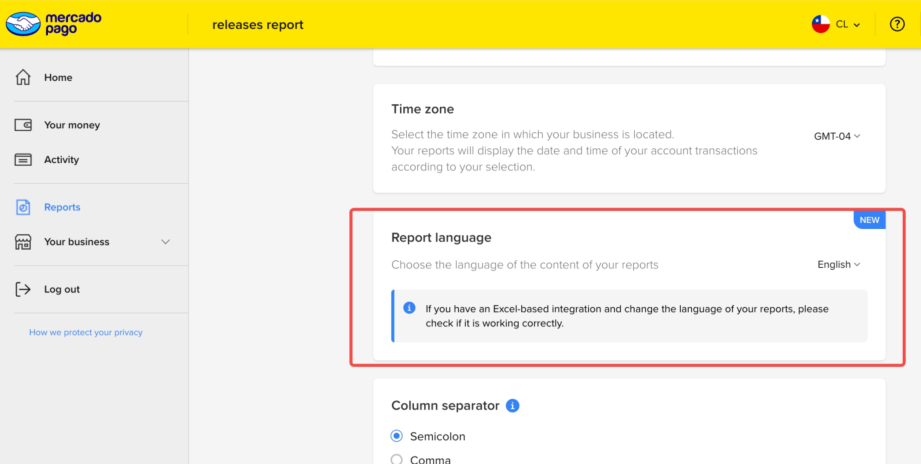This screenshot has width=921, height=464.
Task: Click the NEW badge on Report language
Action: (x=869, y=220)
